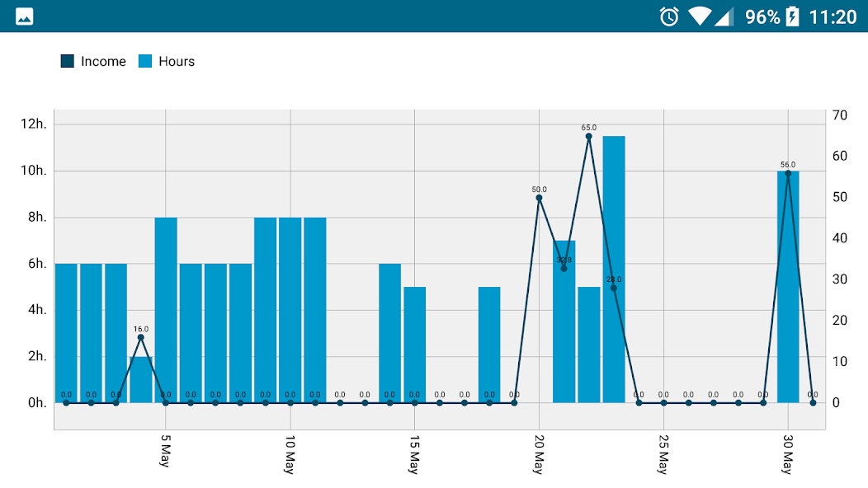Tap the short 2-hour bar under the 16.0 point

[141, 381]
